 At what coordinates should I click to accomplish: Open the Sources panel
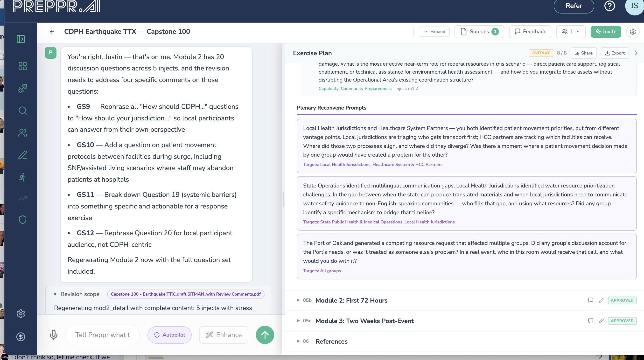pos(479,31)
